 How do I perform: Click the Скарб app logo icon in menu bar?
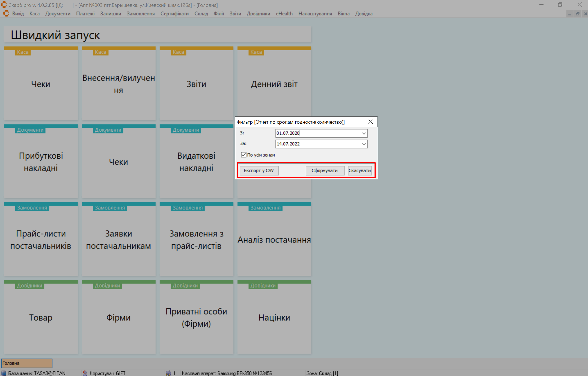point(6,13)
